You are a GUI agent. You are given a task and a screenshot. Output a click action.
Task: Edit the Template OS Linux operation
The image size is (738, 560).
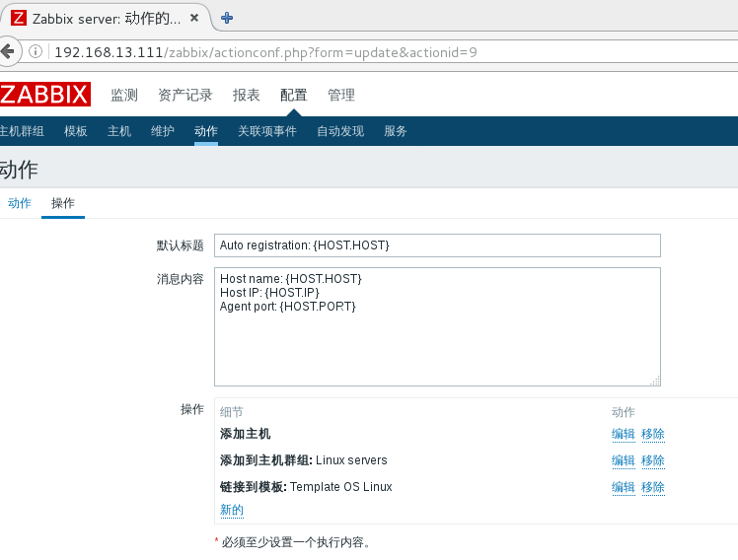coord(624,488)
